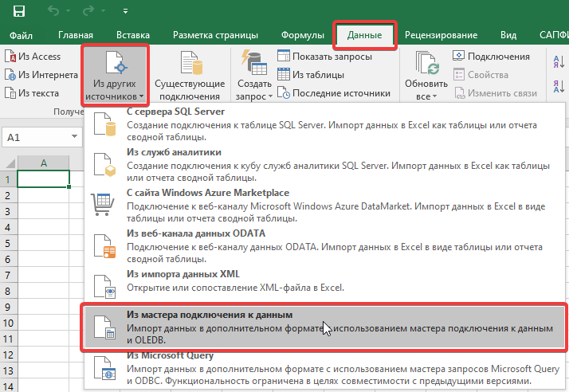Open Customize Quick Access Toolbar dropdown
This screenshot has width=569, height=392.
pos(125,11)
